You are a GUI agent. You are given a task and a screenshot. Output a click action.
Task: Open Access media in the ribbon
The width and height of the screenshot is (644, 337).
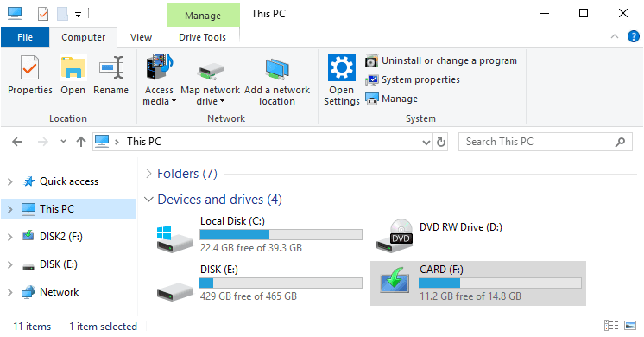tap(160, 80)
